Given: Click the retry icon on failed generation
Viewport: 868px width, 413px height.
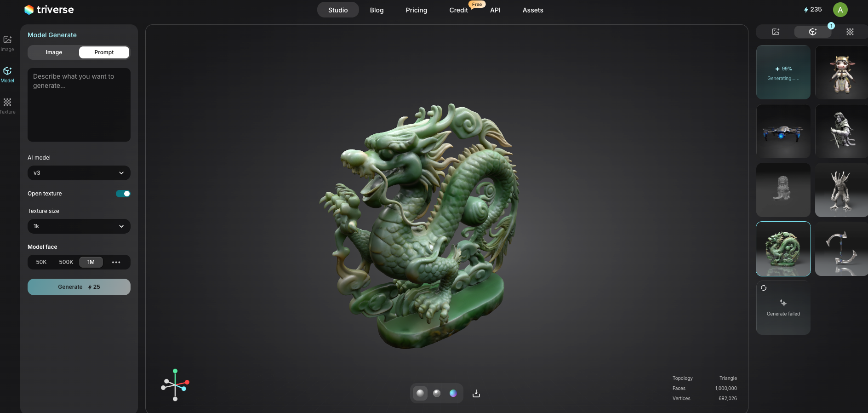Looking at the screenshot, I should (x=764, y=288).
